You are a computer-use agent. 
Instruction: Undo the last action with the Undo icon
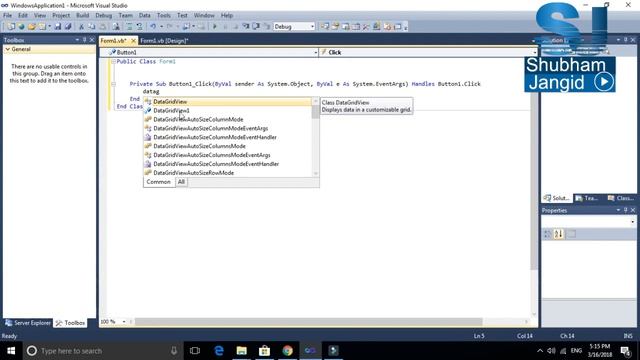click(x=153, y=27)
